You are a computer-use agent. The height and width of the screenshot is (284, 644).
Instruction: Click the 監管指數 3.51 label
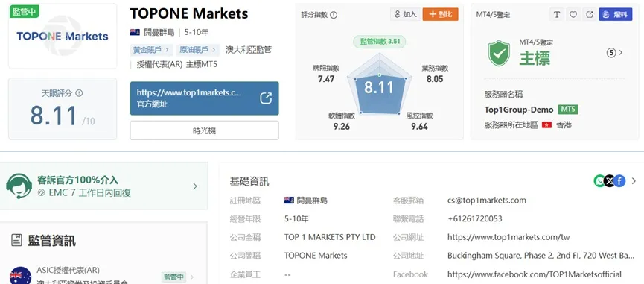point(380,42)
